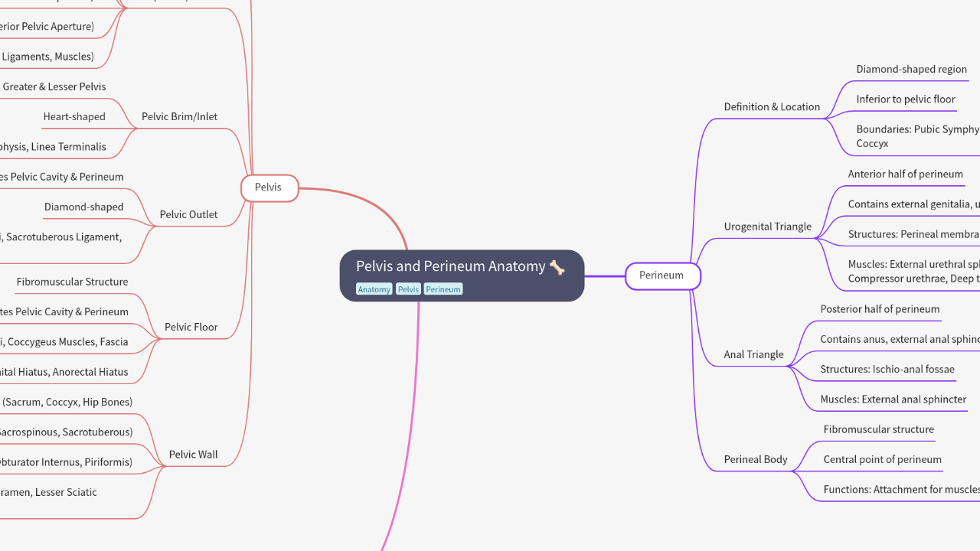Click Sacrospinous, Sacrotuberous text
This screenshot has height=551, width=980.
[66, 432]
